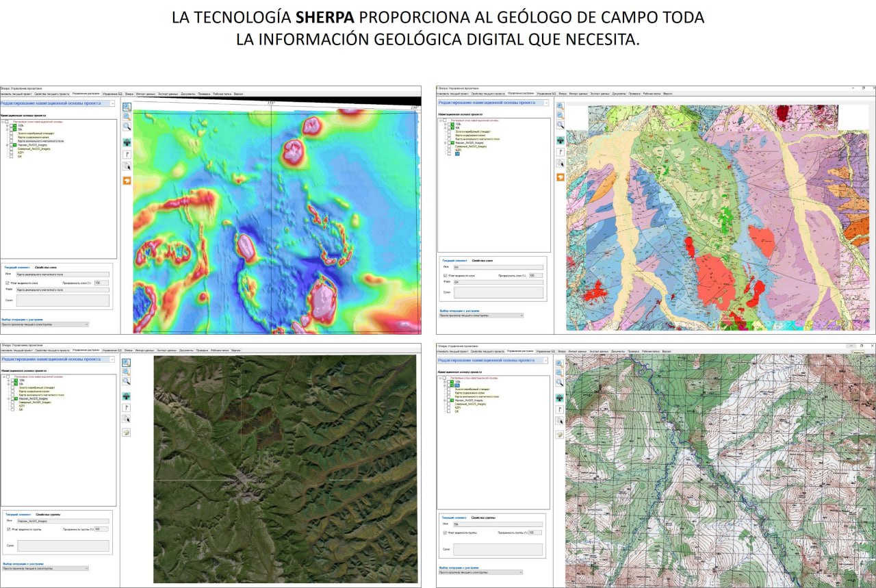Open 'Экспорт данных' tab in geological map window
The width and height of the screenshot is (876, 588).
tap(599, 93)
